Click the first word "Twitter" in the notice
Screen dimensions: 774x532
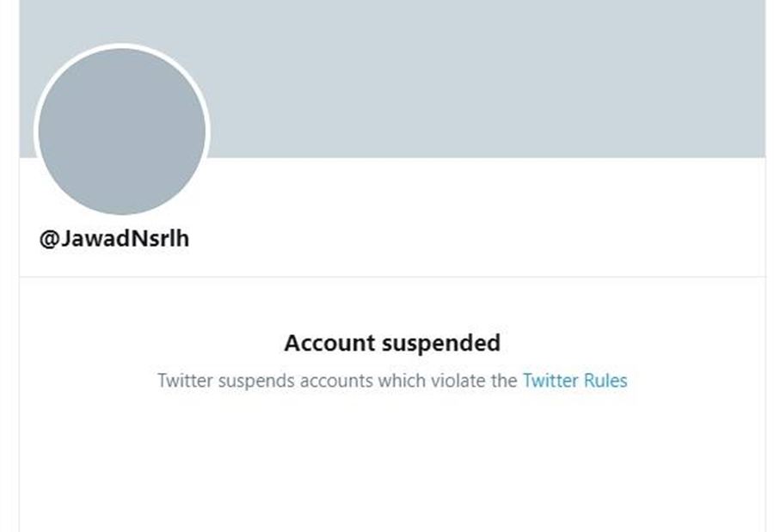184,381
